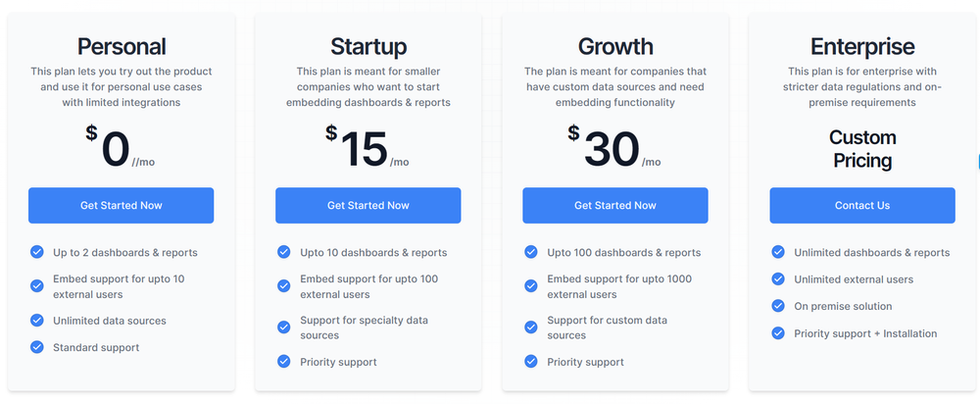Click checkmark beside Support for specialty data sources
Image resolution: width=980 pixels, height=404 pixels.
(x=284, y=328)
